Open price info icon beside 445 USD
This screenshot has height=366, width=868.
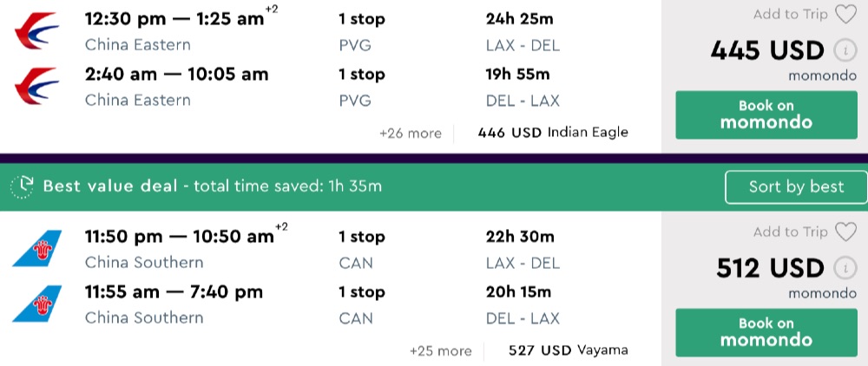[842, 50]
